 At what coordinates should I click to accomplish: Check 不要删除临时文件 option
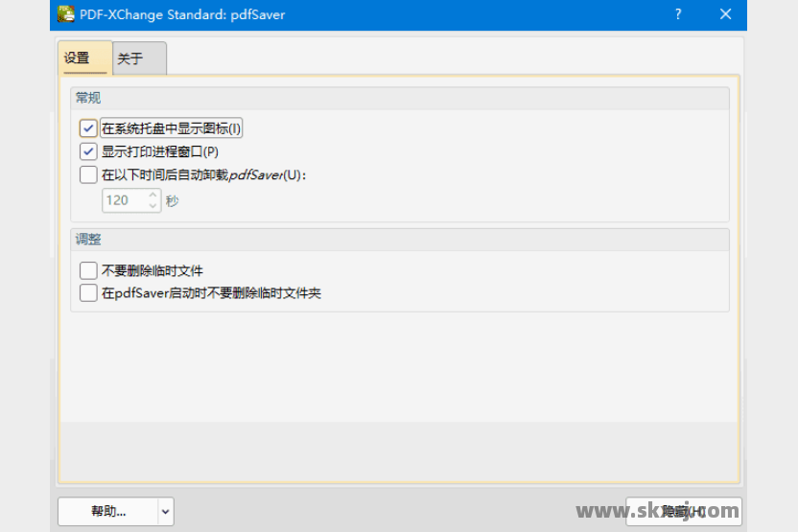pyautogui.click(x=88, y=270)
